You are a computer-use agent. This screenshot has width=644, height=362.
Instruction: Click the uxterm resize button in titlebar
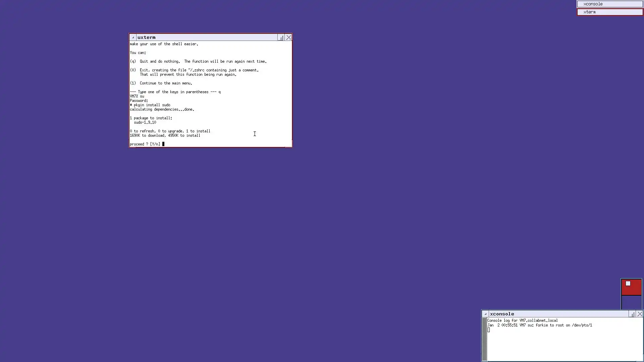(x=281, y=38)
